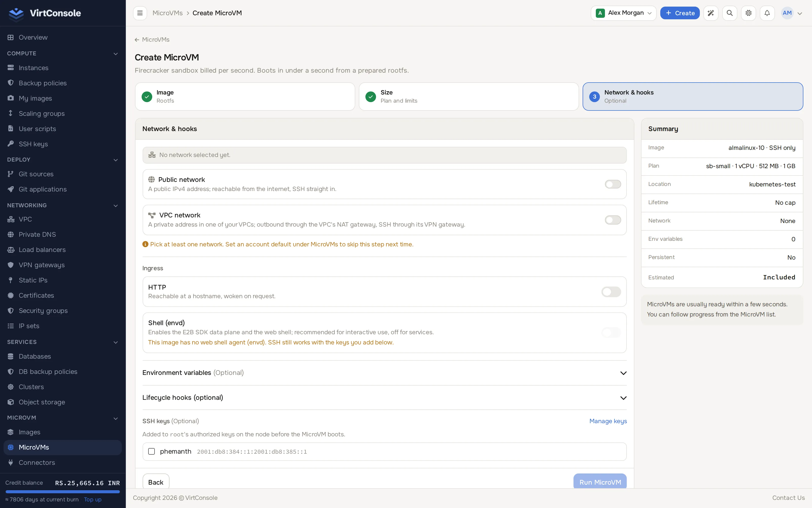The height and width of the screenshot is (508, 812).
Task: Click MicroVMs in the breadcrumb
Action: [x=167, y=13]
